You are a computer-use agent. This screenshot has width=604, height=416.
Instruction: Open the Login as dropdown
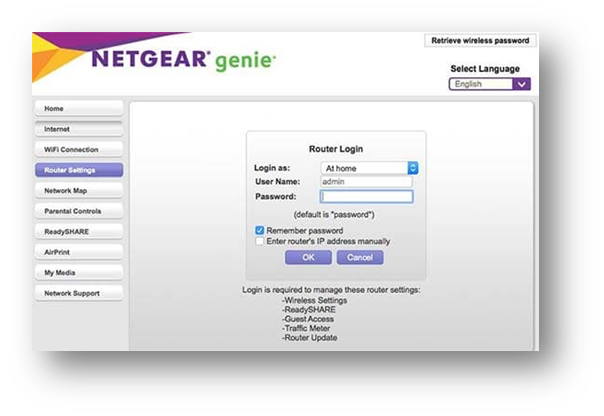[x=369, y=168]
